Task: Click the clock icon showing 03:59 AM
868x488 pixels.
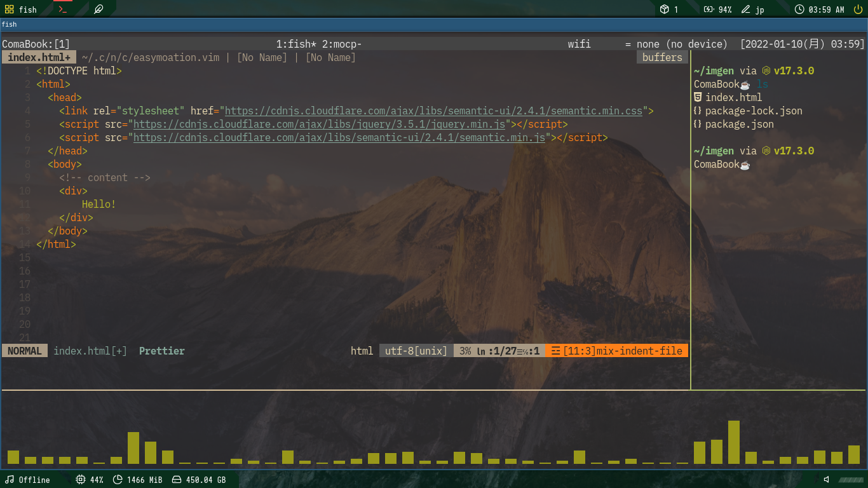Action: coord(800,9)
